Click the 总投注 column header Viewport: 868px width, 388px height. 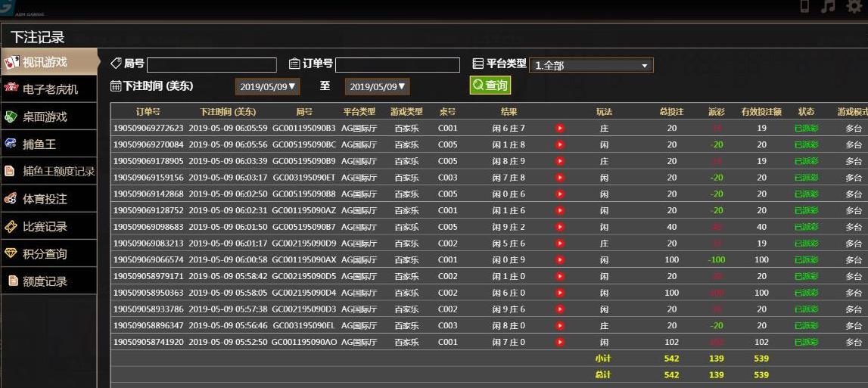tap(671, 111)
